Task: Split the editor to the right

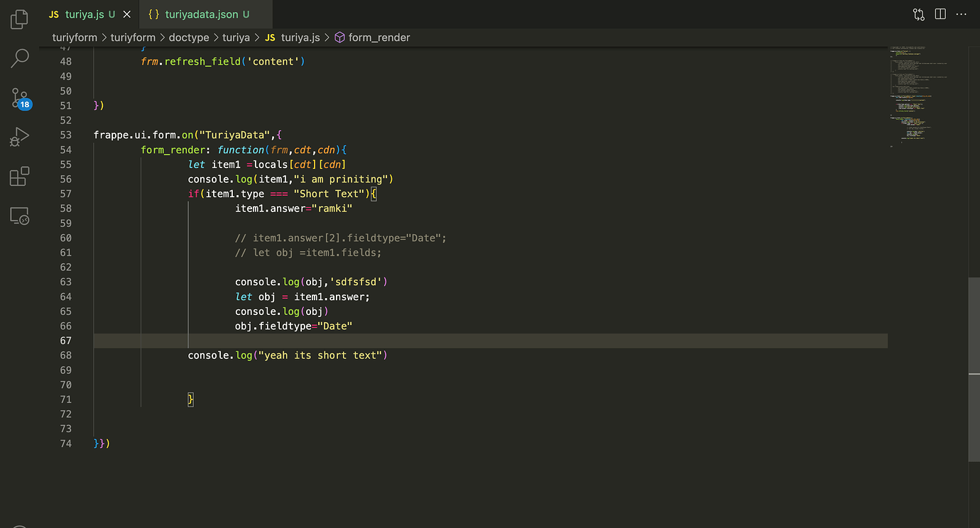Action: (x=940, y=14)
